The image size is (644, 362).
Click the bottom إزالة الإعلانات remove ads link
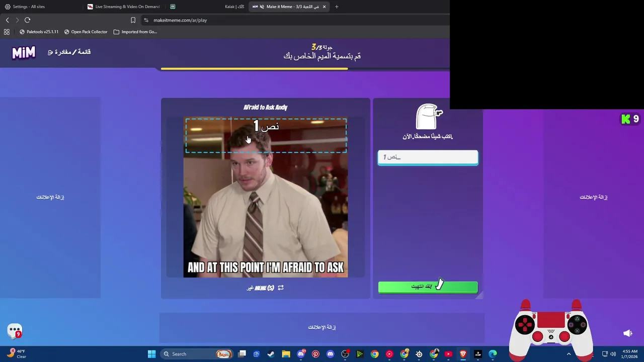pyautogui.click(x=322, y=327)
